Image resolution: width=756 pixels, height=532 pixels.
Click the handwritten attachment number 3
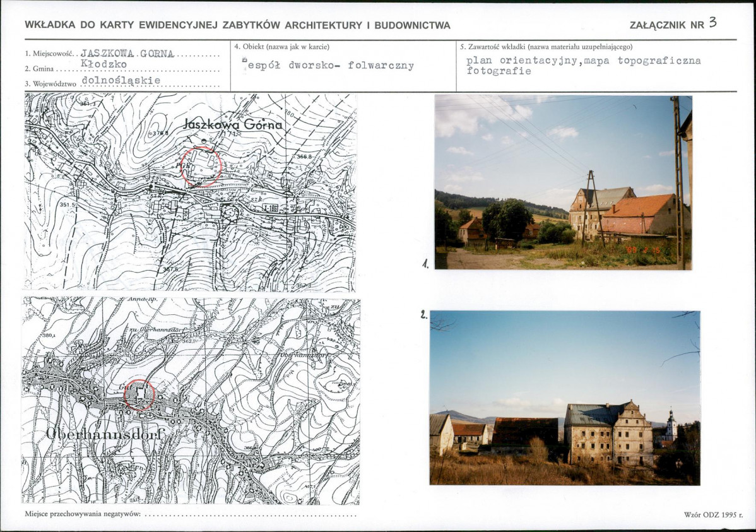(x=712, y=23)
